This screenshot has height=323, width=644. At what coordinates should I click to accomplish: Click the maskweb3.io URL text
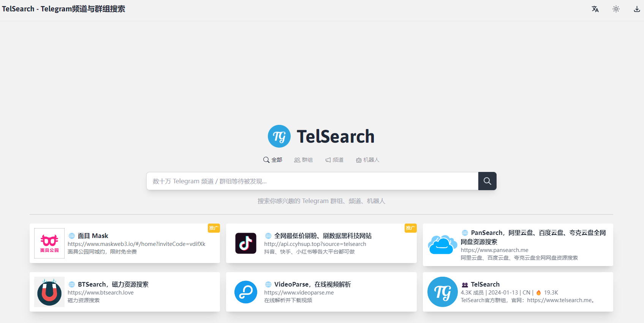click(x=136, y=244)
